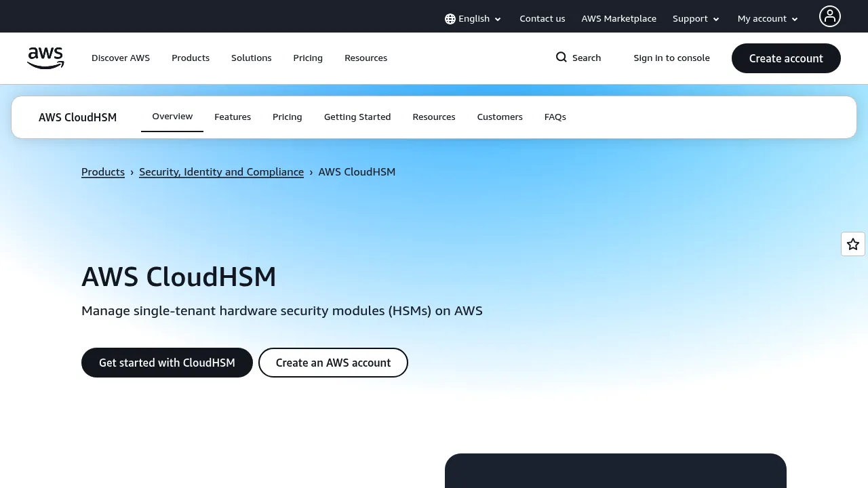
Task: Click the single-tenant HSMs subtitle text
Action: (x=282, y=311)
